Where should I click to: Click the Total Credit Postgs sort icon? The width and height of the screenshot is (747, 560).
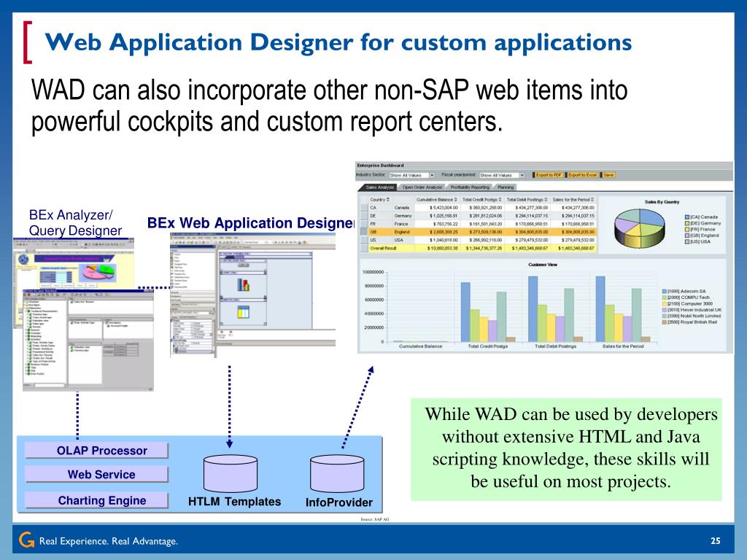tap(500, 200)
